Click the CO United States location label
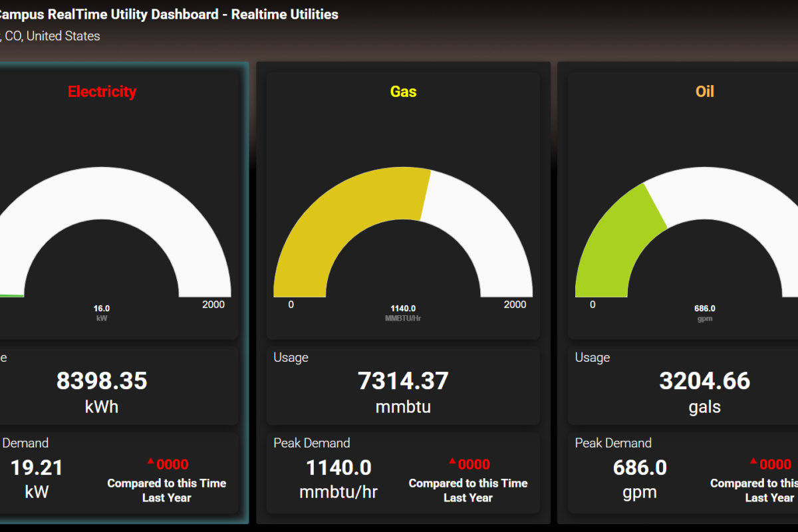Image resolution: width=798 pixels, height=532 pixels. pos(50,36)
